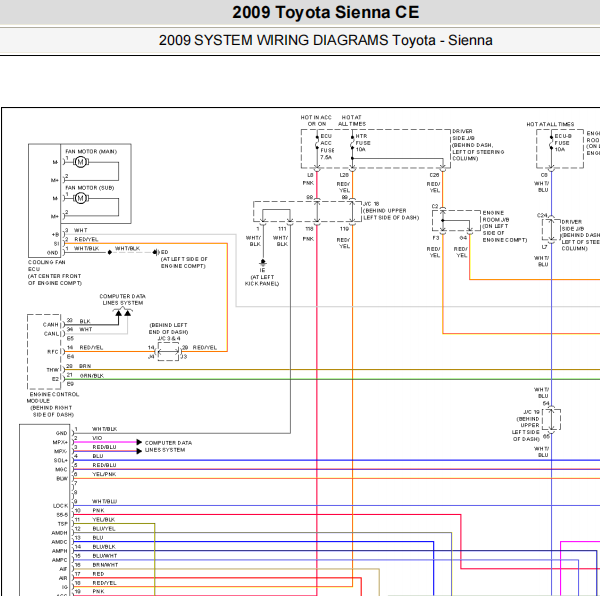This screenshot has height=596, width=600.
Task: Click the "MGC" pin label
Action: pyautogui.click(x=61, y=469)
